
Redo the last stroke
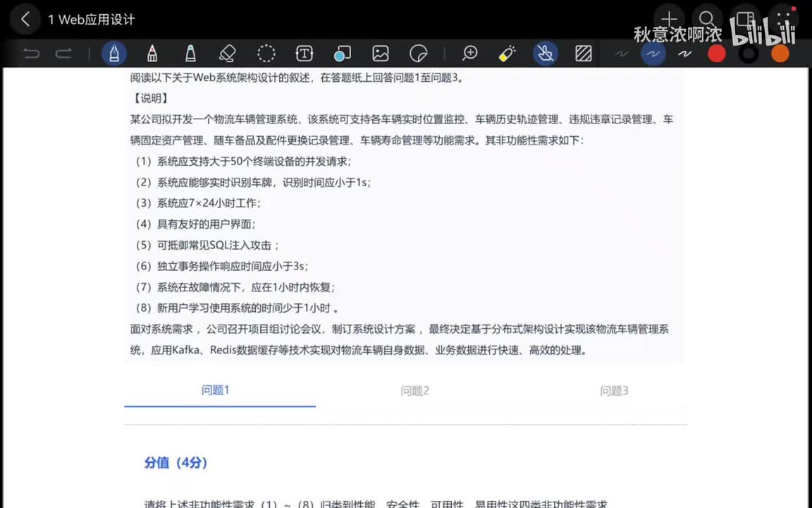(63, 54)
